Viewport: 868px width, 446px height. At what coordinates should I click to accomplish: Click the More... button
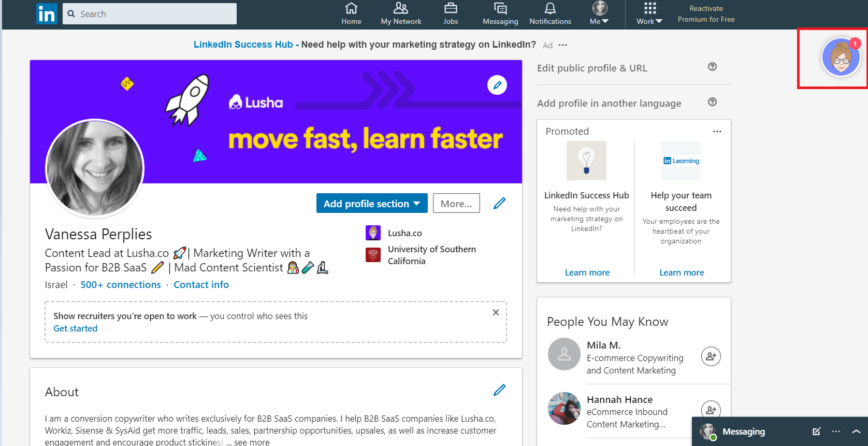point(456,203)
